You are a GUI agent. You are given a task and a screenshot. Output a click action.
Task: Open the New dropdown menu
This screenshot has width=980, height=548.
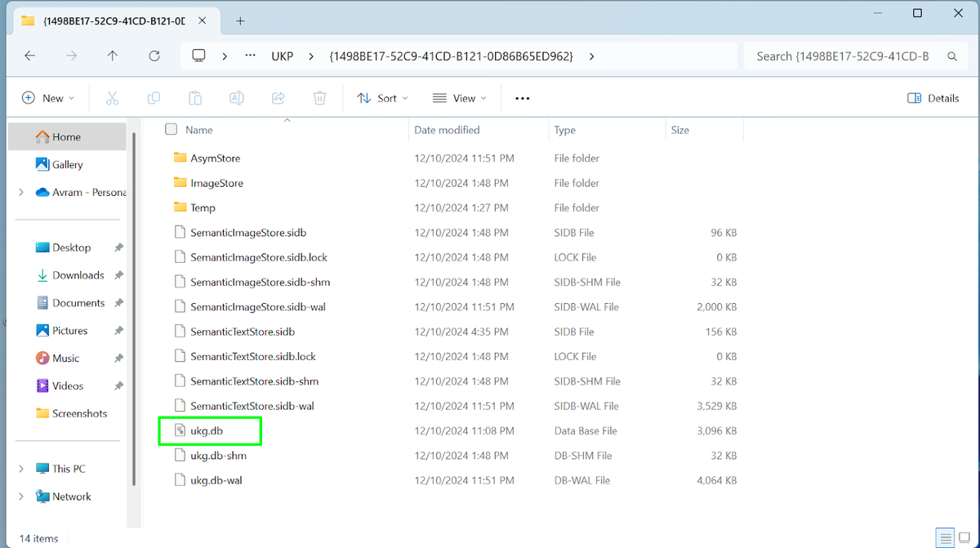pyautogui.click(x=47, y=98)
